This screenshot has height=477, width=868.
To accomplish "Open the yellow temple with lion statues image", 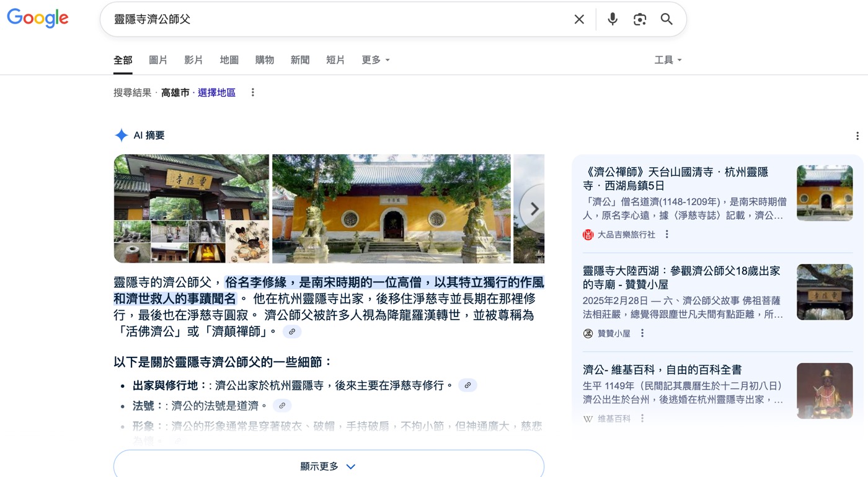I will pyautogui.click(x=391, y=209).
